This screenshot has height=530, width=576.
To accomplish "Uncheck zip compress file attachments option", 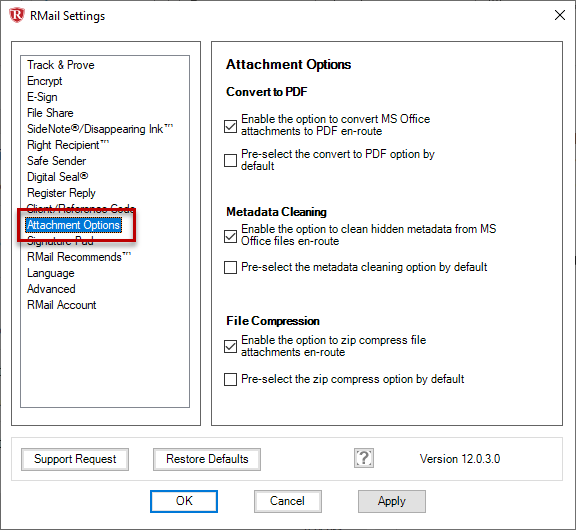I will click(230, 346).
